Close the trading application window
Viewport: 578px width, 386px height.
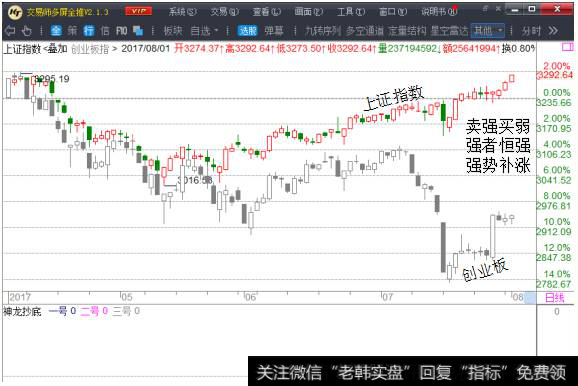(x=557, y=10)
